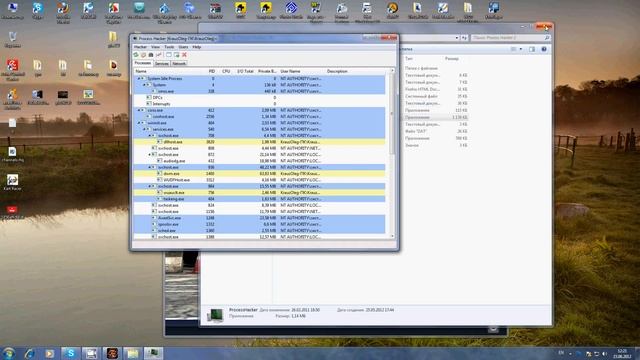Sort Explorer files by Размер column
This screenshot has width=640, height=360.
(451, 59)
